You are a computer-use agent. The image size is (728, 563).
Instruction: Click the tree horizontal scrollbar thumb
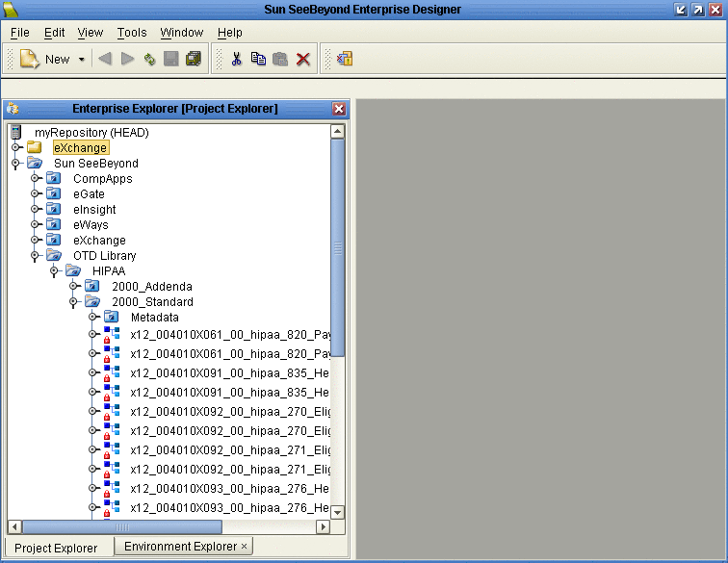click(122, 526)
